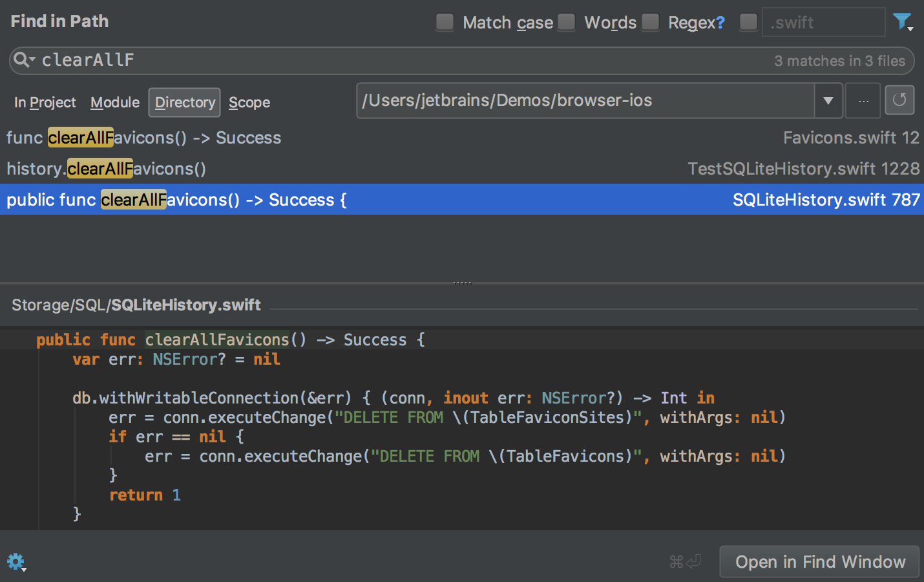Click Open in Find Window button

[819, 562]
